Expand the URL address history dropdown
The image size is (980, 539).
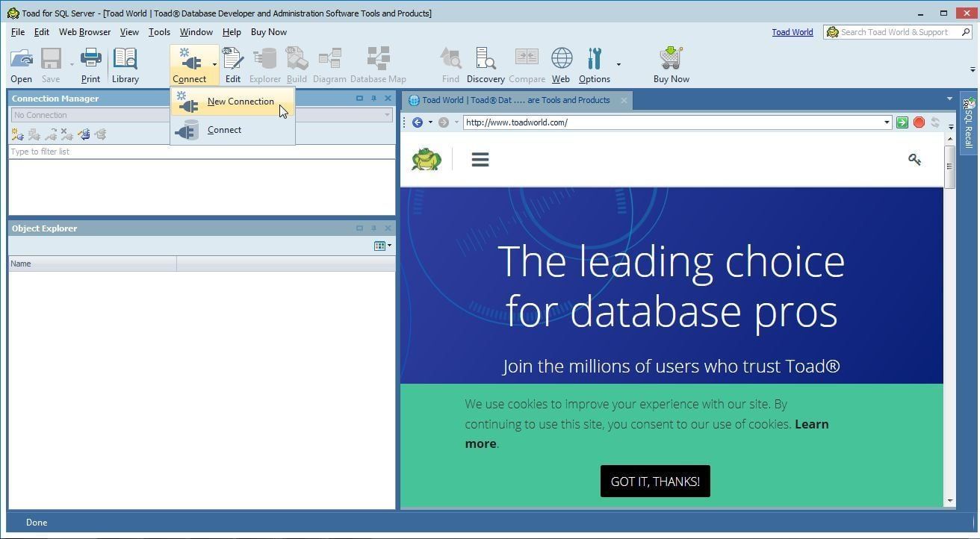coord(887,122)
